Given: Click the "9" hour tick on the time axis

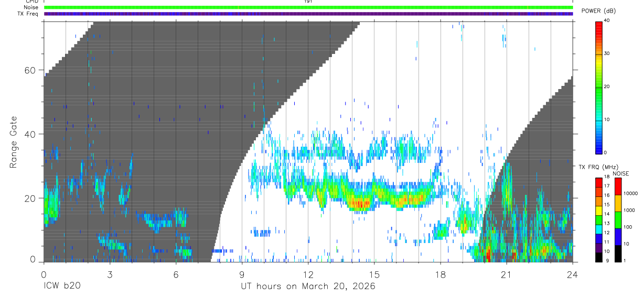Looking at the screenshot, I should click(x=242, y=274).
